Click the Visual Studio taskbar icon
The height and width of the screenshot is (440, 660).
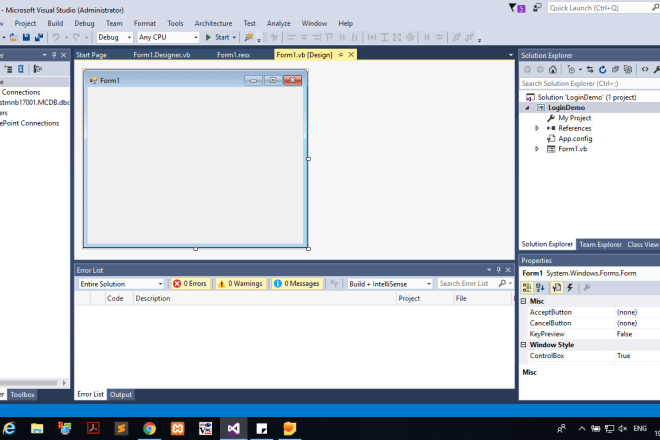[234, 429]
